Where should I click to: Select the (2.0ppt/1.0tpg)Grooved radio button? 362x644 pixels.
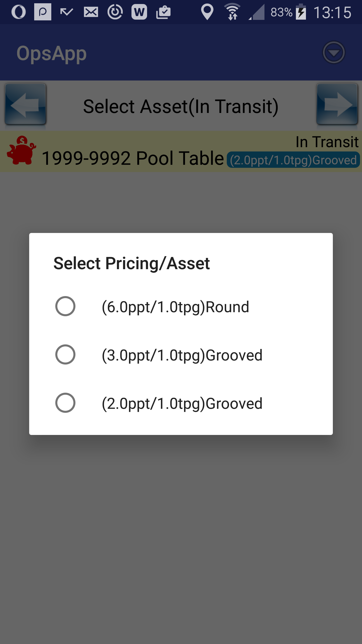click(65, 403)
